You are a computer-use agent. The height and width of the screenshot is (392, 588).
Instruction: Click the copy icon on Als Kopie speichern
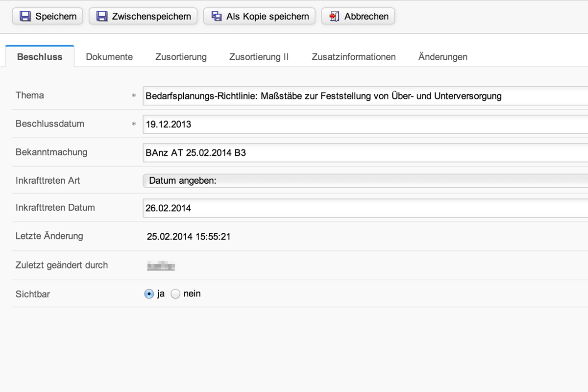tap(217, 16)
